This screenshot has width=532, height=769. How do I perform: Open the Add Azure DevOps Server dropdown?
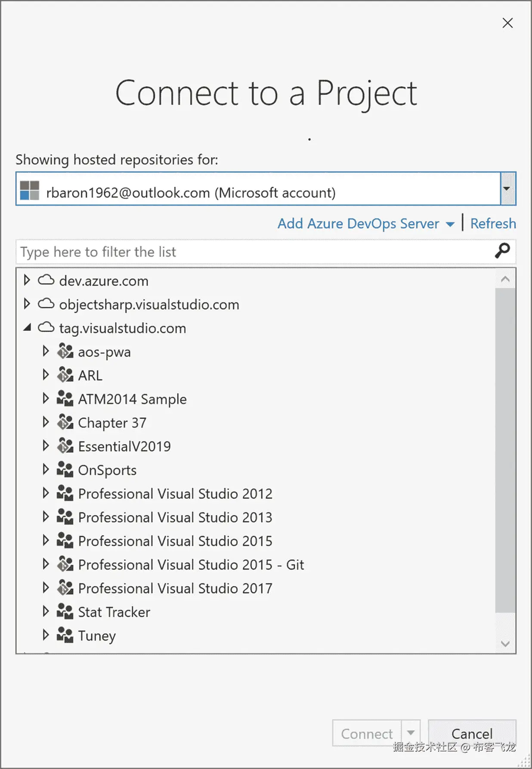pos(450,224)
